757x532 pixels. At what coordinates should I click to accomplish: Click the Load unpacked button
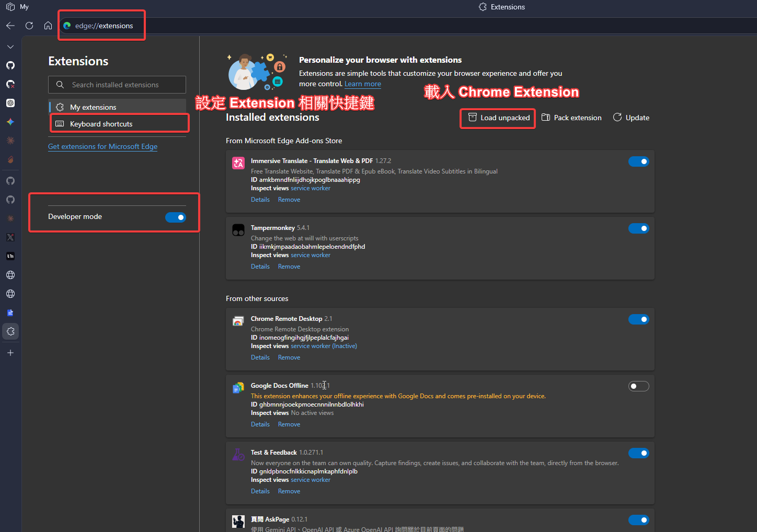tap(499, 118)
